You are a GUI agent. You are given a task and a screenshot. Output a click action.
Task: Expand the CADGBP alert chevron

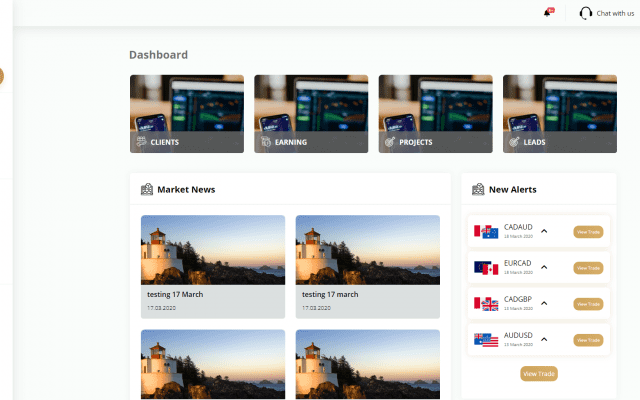[x=544, y=303]
